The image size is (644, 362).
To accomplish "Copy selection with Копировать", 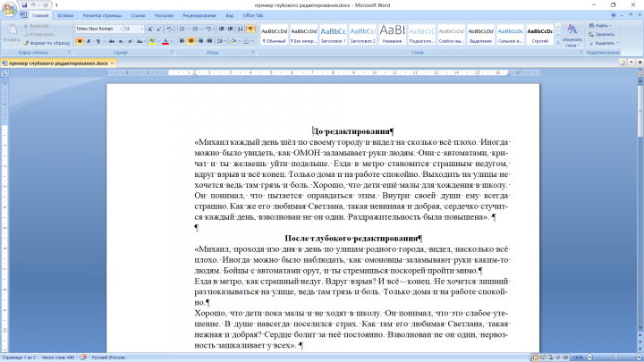I will tap(38, 35).
